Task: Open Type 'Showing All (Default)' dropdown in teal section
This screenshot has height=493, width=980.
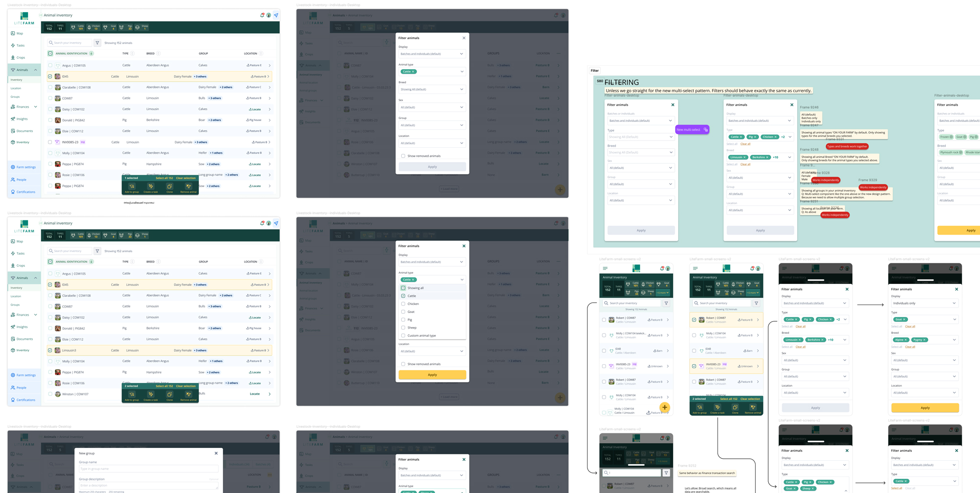Action: coord(641,137)
